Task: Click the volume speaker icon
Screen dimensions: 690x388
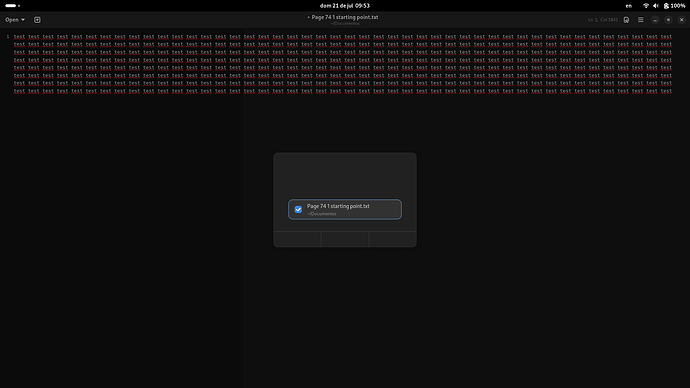Action: tap(656, 6)
